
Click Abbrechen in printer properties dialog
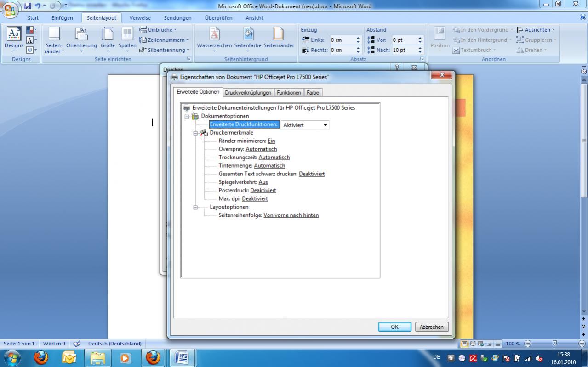432,327
